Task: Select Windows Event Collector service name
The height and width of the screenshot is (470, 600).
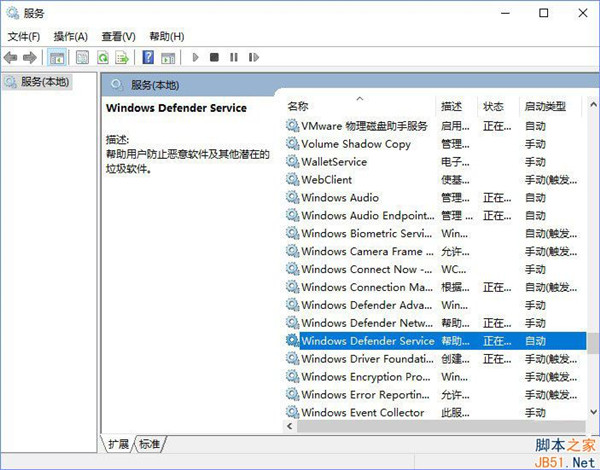Action: click(363, 412)
